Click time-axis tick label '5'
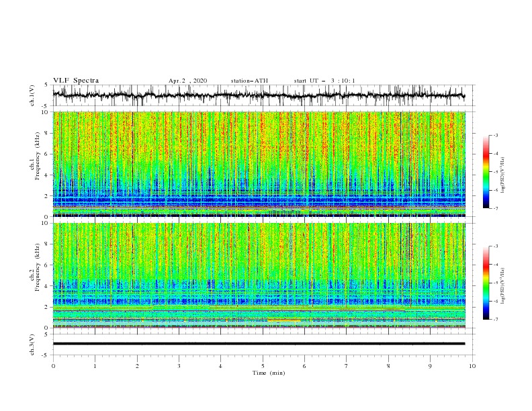 pyautogui.click(x=263, y=366)
